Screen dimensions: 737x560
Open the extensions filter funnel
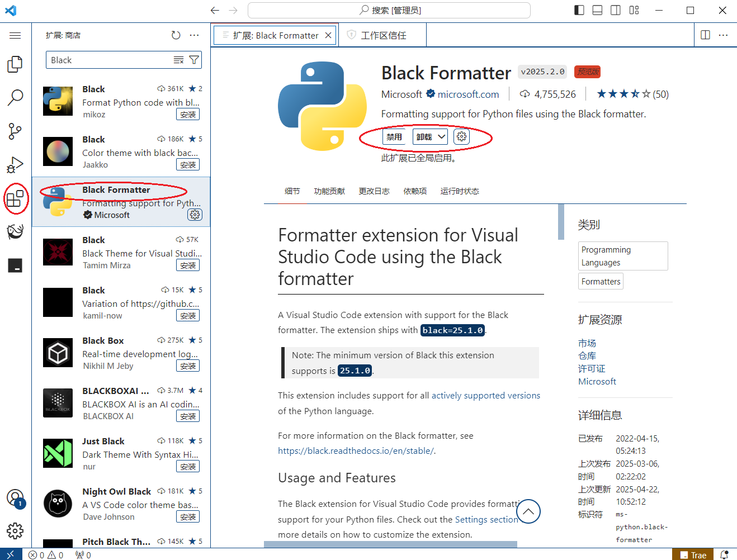(x=194, y=60)
